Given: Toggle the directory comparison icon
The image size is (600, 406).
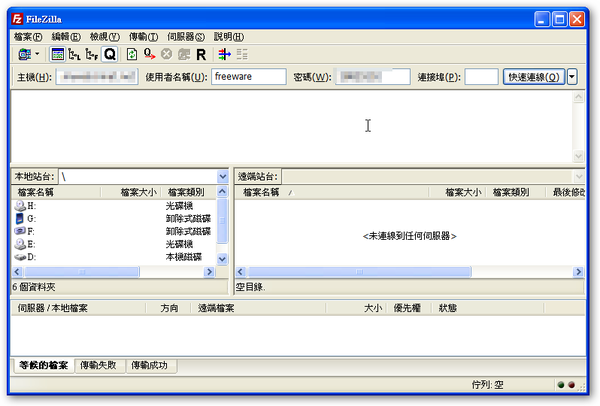Looking at the screenshot, I should point(242,54).
